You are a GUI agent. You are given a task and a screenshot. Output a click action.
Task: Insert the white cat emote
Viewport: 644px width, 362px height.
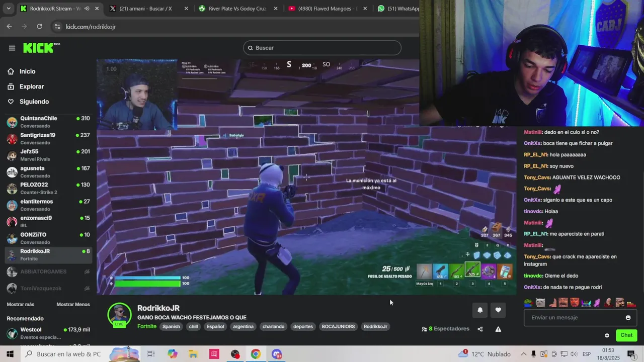[540, 303]
